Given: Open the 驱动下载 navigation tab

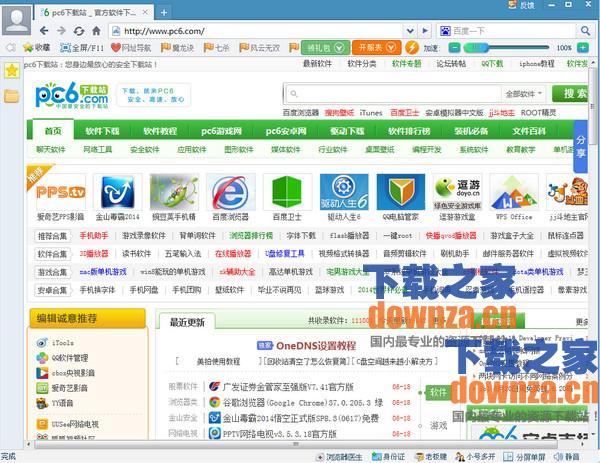Looking at the screenshot, I should 347,131.
